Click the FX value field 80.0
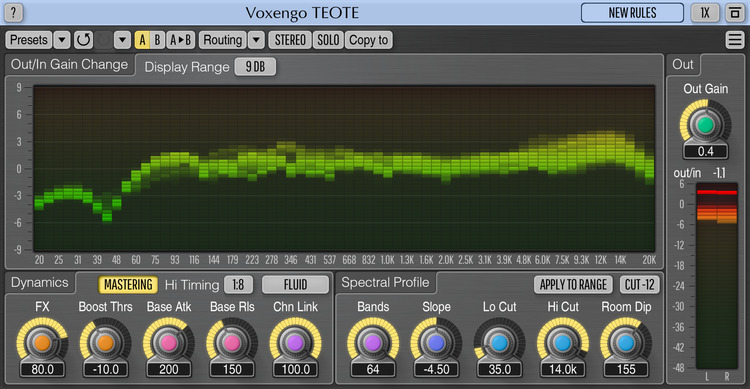This screenshot has width=750, height=389. coord(42,369)
